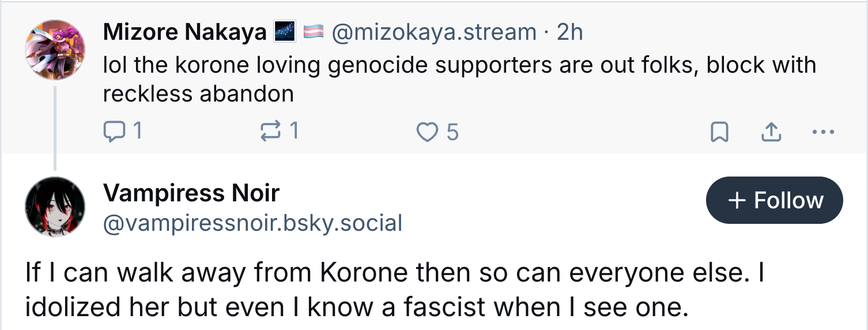Like the post by Mizore Nakaya
The width and height of the screenshot is (868, 330).
click(x=427, y=132)
